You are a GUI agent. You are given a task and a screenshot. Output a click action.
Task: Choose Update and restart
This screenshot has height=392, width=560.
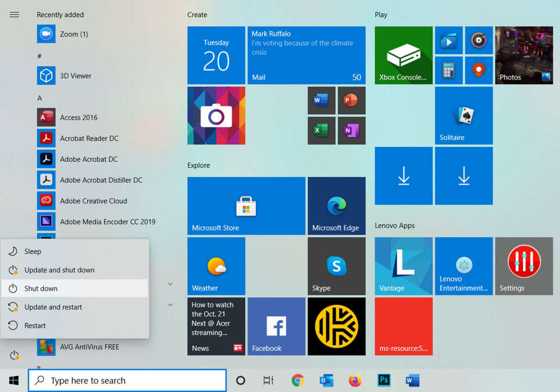point(75,307)
